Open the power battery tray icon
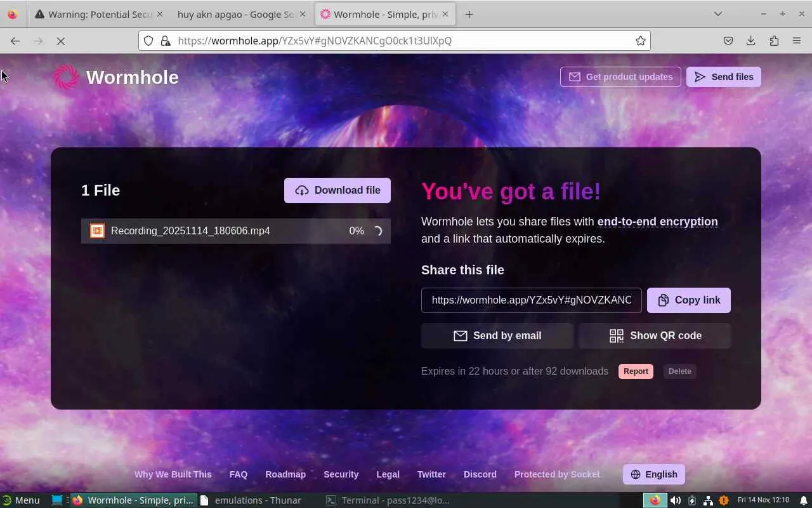The width and height of the screenshot is (812, 508). tap(692, 500)
